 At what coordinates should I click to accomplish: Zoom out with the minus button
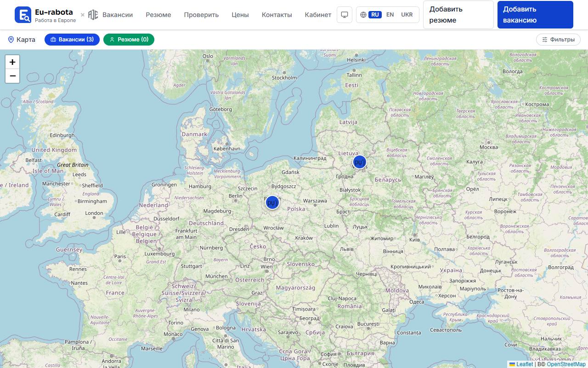(x=12, y=76)
